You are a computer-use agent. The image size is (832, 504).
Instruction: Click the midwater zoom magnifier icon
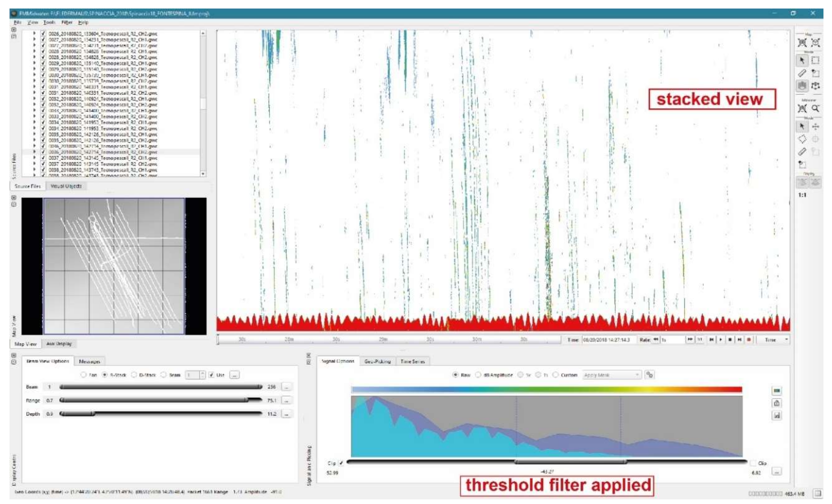[815, 108]
